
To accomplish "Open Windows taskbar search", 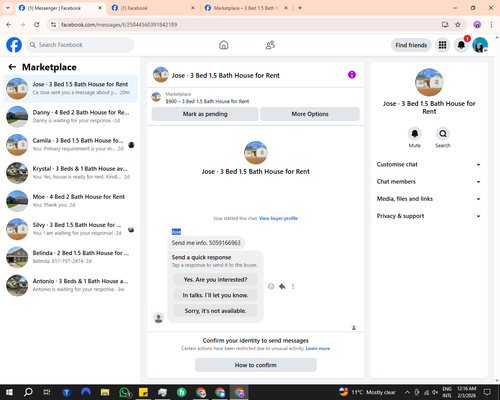I will [x=28, y=392].
